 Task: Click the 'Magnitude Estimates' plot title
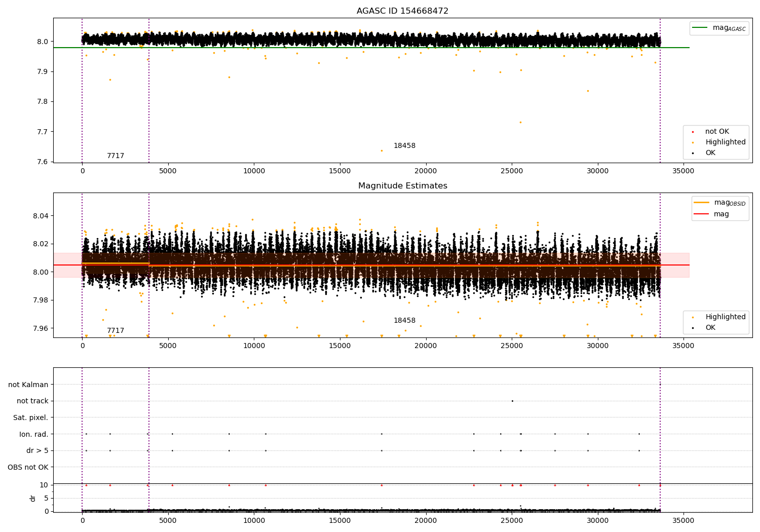click(402, 186)
